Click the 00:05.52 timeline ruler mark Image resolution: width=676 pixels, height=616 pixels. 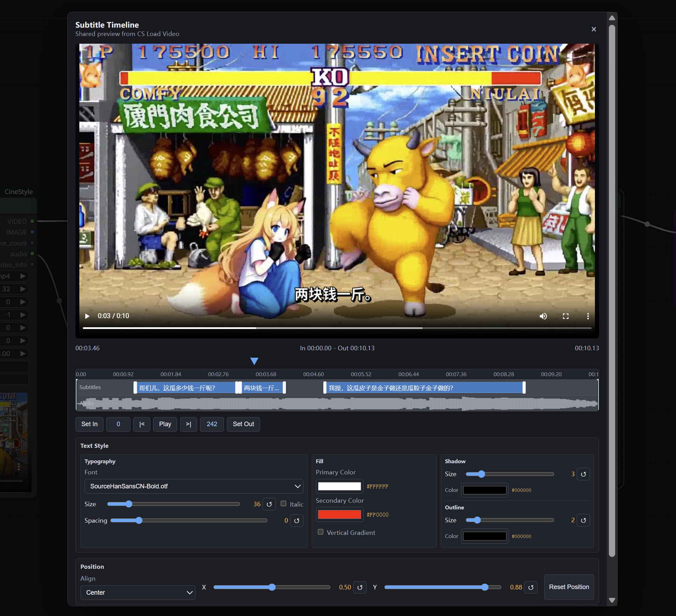[361, 374]
